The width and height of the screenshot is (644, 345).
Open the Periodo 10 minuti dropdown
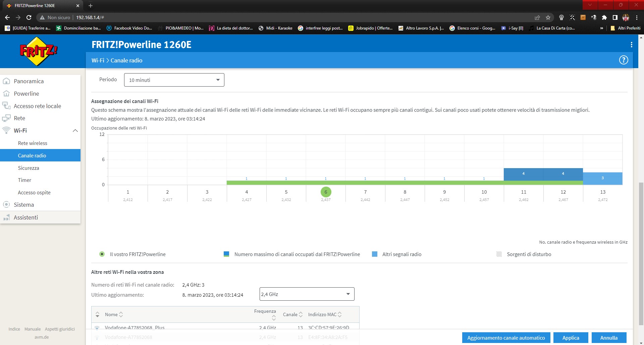pyautogui.click(x=174, y=80)
